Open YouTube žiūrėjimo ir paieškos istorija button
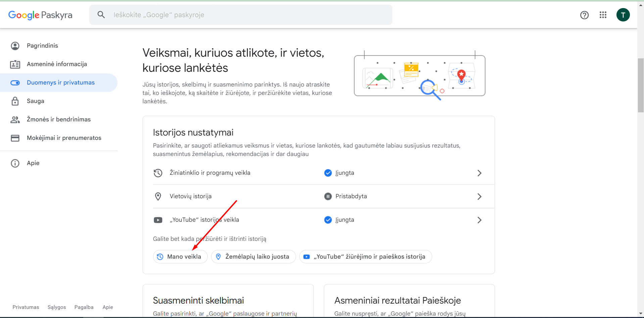 pos(365,257)
